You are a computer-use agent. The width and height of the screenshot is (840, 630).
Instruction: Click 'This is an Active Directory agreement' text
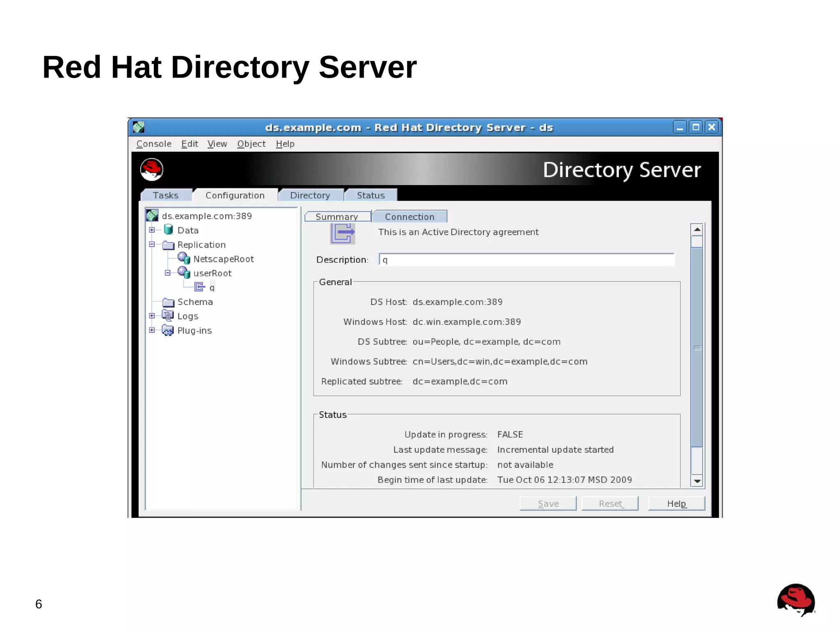[x=458, y=232]
